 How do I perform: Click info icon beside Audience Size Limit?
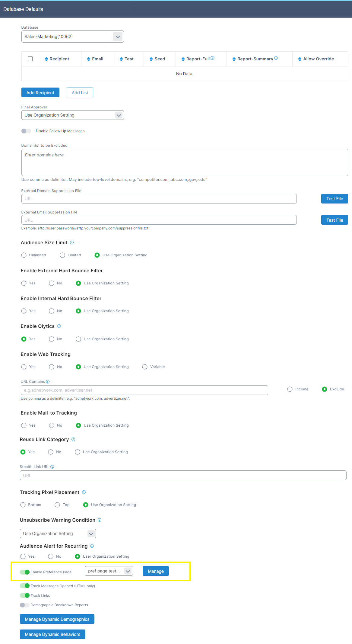click(x=72, y=242)
